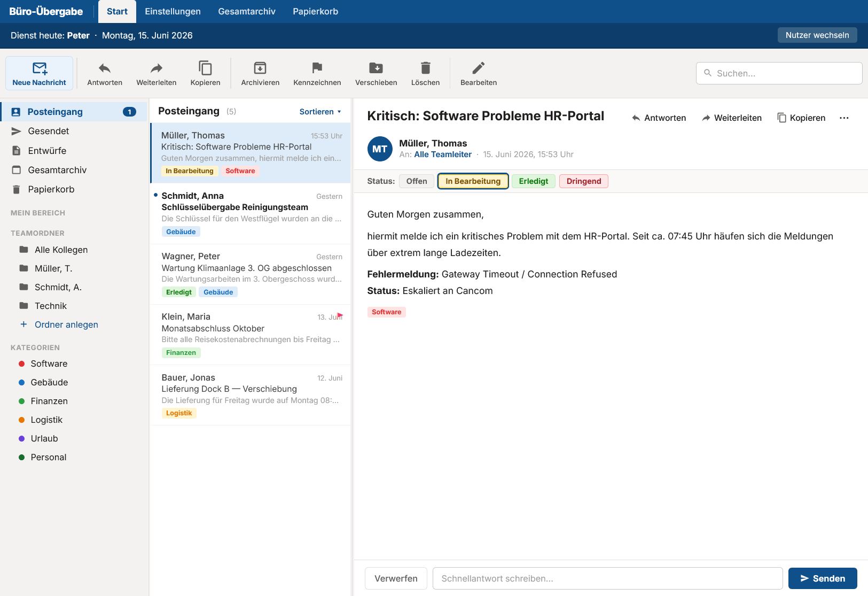Click the Bearbeiten pencil icon
Image resolution: width=868 pixels, height=596 pixels.
479,68
